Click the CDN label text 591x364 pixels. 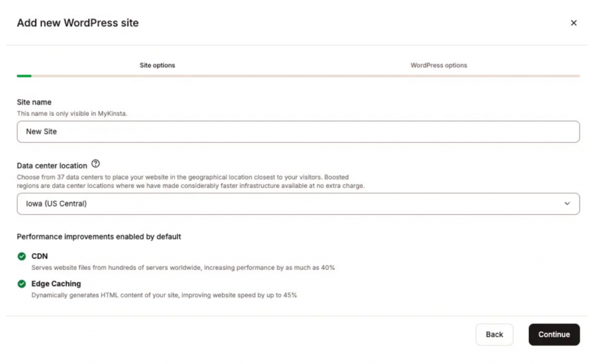40,256
